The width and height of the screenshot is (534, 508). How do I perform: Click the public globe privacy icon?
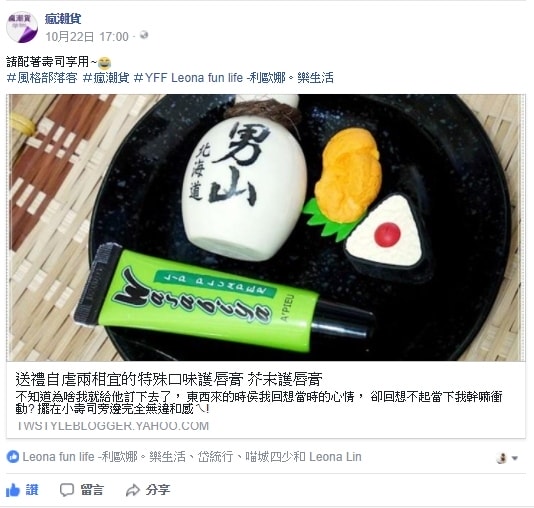pos(144,35)
